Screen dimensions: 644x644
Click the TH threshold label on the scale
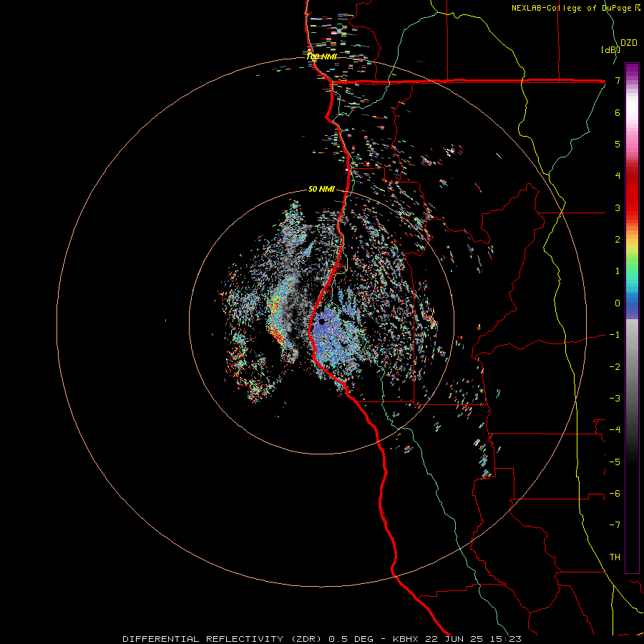pos(615,557)
